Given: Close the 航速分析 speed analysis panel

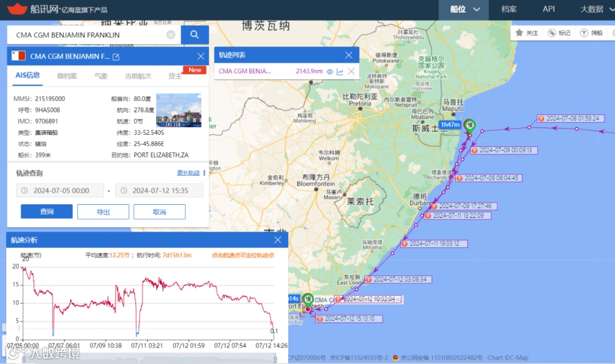Looking at the screenshot, I should (278, 240).
